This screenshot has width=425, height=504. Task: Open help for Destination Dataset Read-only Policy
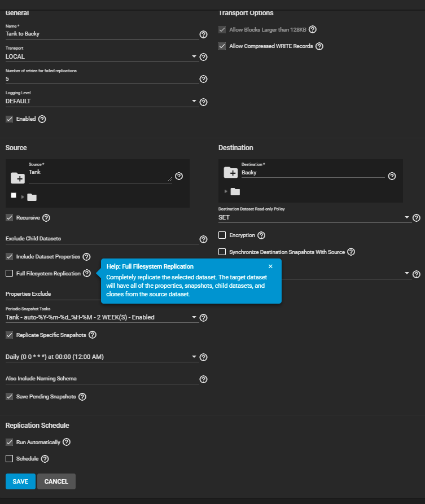click(417, 218)
